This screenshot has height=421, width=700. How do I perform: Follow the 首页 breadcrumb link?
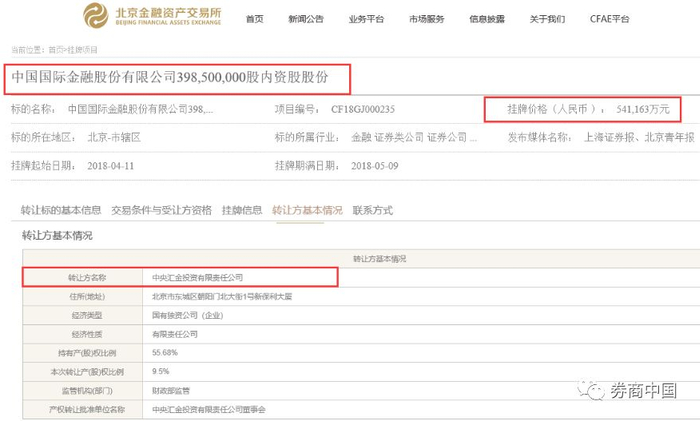coord(56,50)
